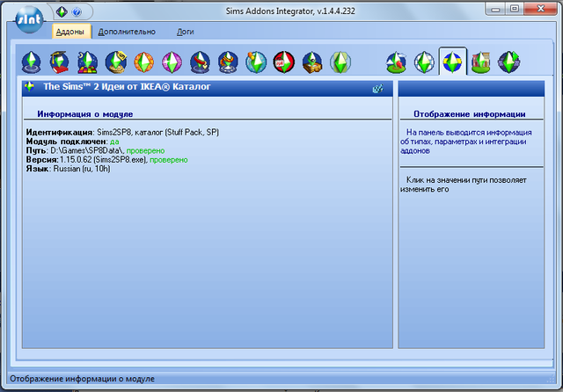
Task: Select the IKEA blue-yellow plumbob icon
Action: (x=452, y=62)
